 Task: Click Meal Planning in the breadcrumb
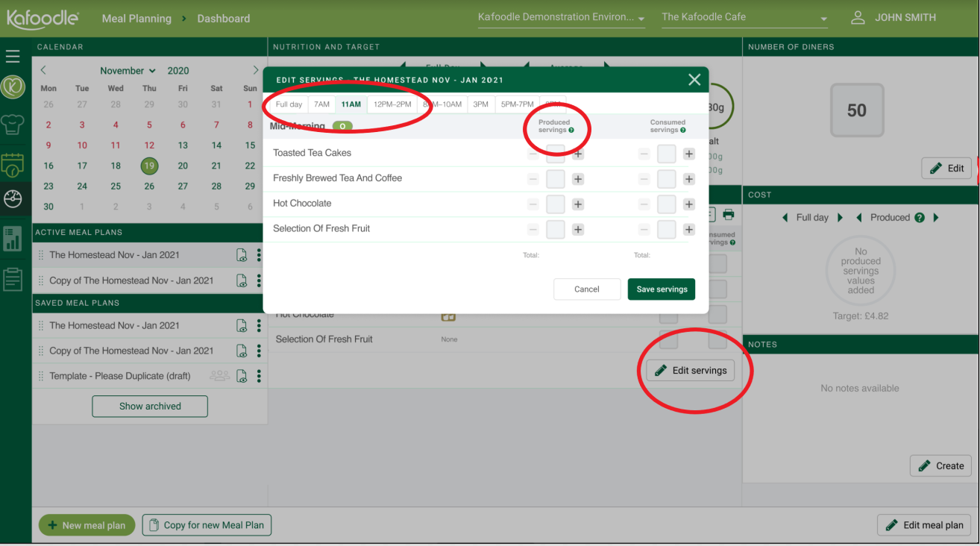coord(136,19)
